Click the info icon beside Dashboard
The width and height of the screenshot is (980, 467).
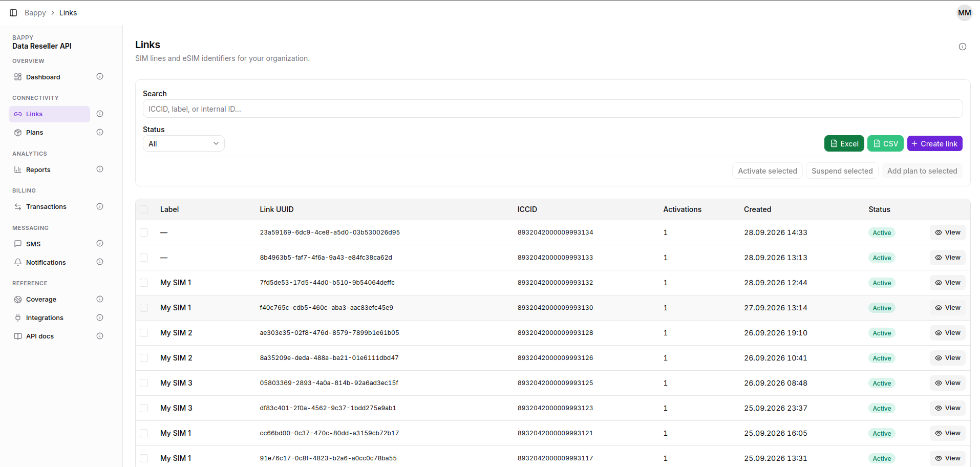(100, 77)
